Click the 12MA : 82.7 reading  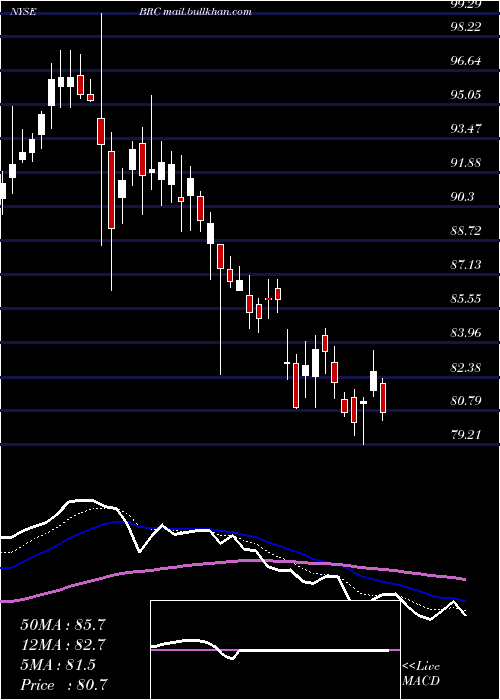pos(63,645)
